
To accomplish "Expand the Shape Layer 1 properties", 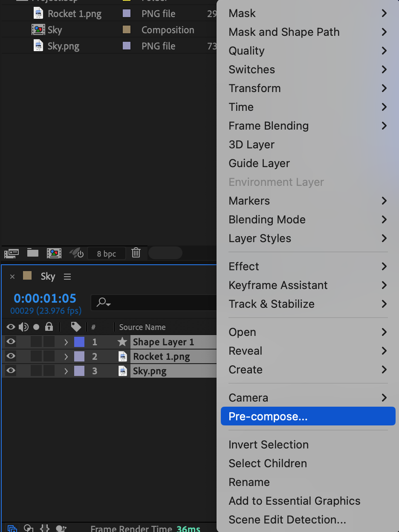I will (x=66, y=342).
